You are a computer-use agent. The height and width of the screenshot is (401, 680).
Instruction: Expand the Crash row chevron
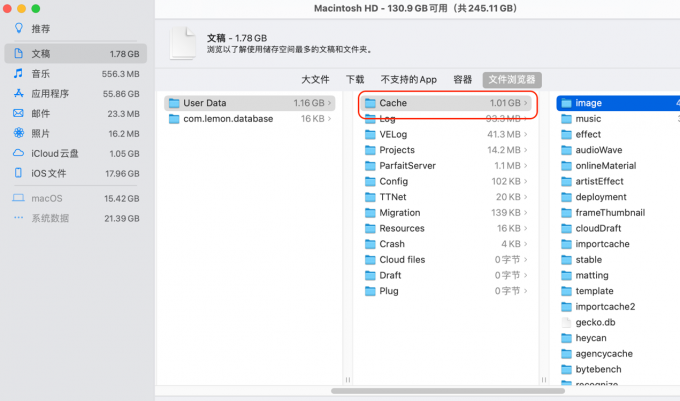(x=526, y=244)
